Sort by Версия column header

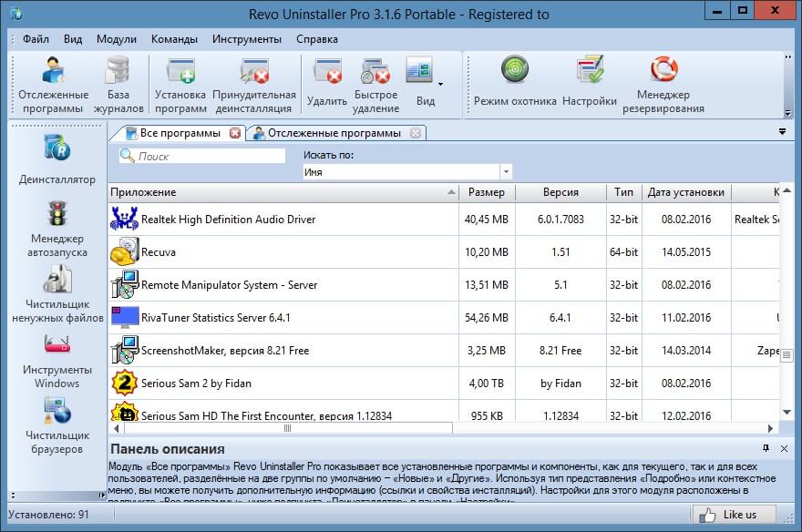coord(560,192)
